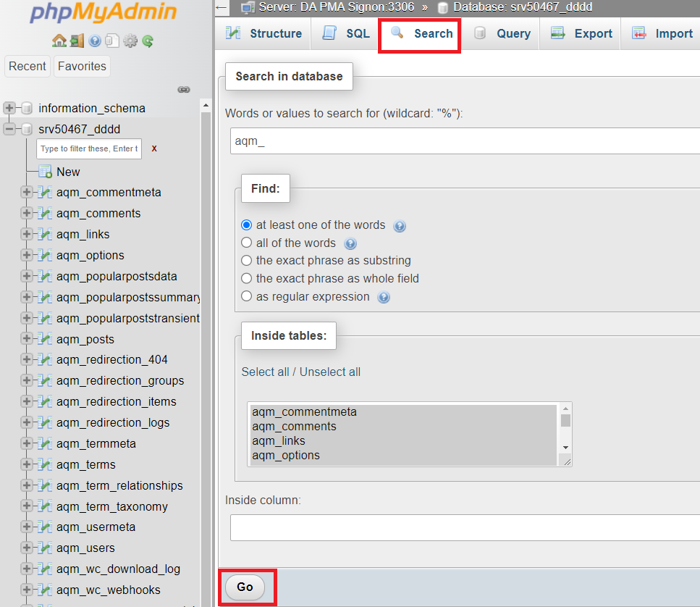Click the 'Unselect all' tables link

[x=329, y=372]
